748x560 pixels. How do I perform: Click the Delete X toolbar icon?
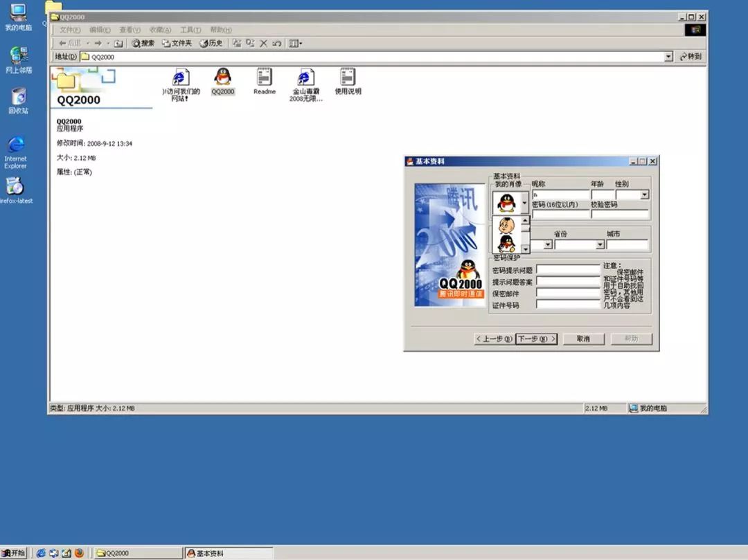263,44
